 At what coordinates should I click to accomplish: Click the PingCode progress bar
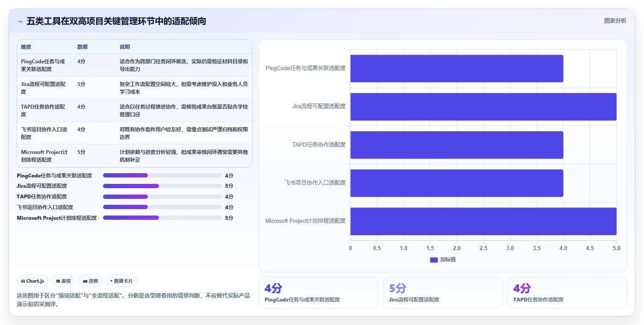coord(162,175)
